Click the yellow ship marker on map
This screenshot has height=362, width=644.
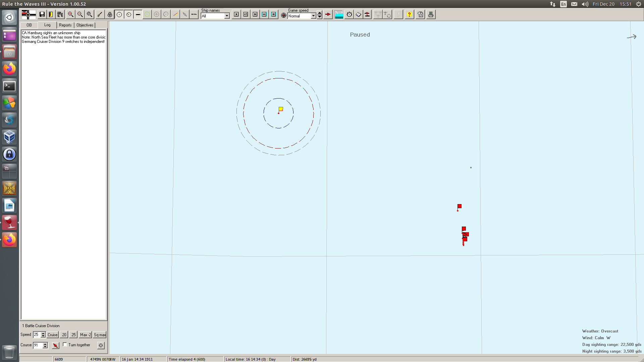tap(281, 109)
